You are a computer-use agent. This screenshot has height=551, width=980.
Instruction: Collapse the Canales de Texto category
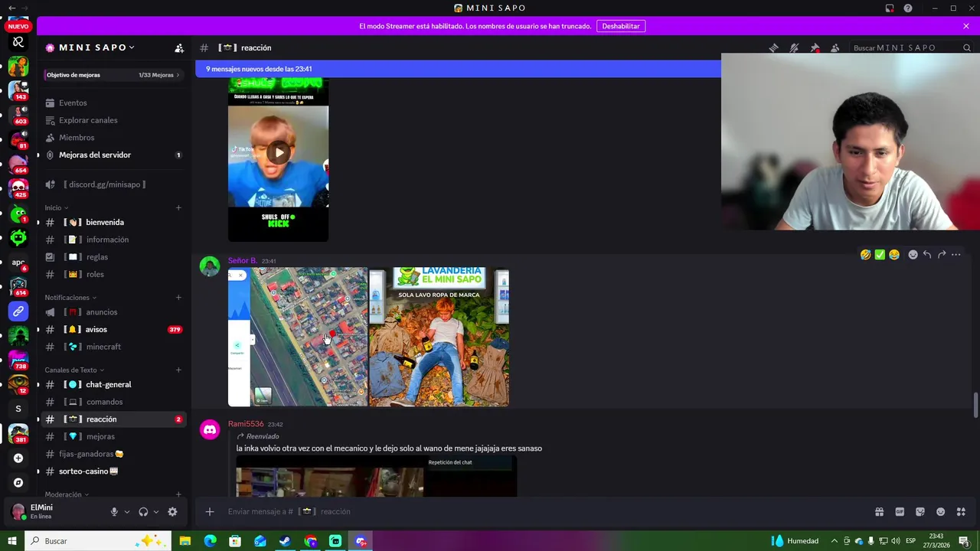pos(74,370)
